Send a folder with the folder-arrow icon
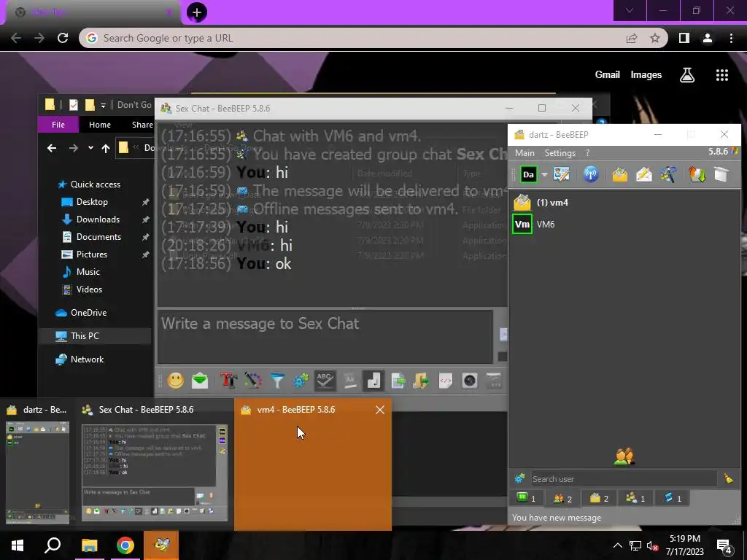Image resolution: width=747 pixels, height=560 pixels. [421, 381]
